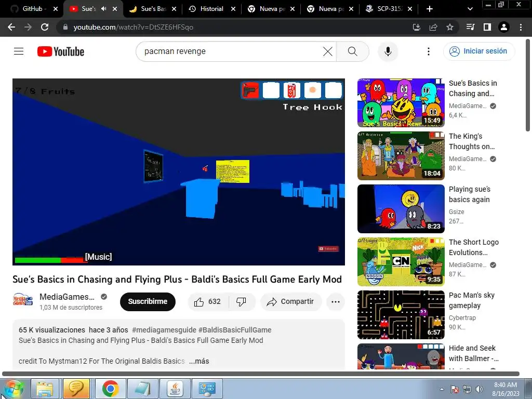Click the Suscribirme button
The height and width of the screenshot is (399, 532).
point(148,302)
